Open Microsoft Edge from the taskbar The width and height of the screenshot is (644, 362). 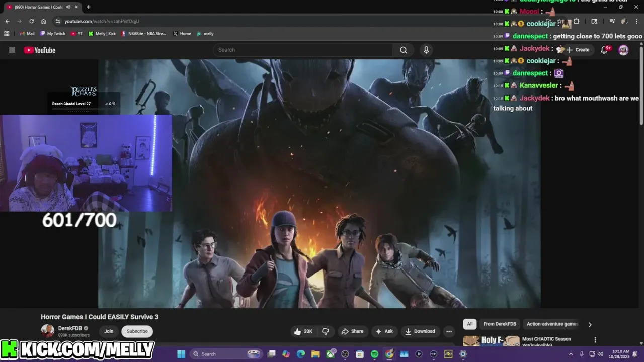301,354
